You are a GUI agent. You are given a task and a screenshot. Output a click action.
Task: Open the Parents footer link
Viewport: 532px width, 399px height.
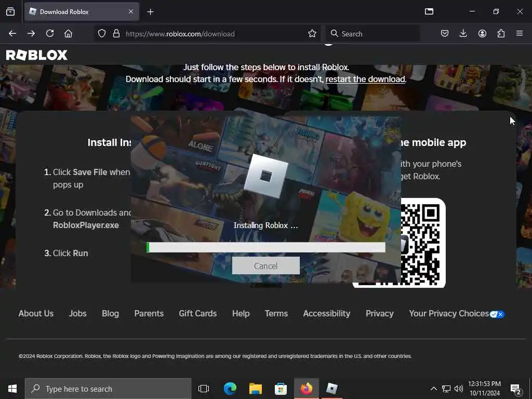[149, 313]
